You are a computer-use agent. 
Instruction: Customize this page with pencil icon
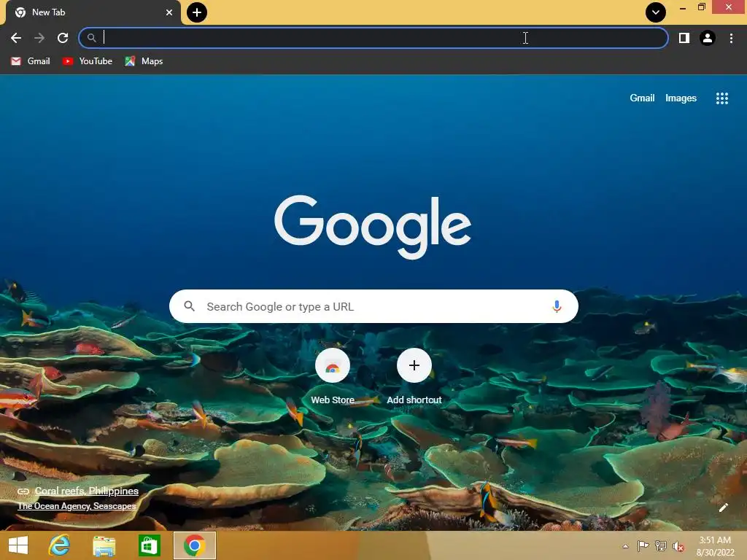tap(723, 507)
